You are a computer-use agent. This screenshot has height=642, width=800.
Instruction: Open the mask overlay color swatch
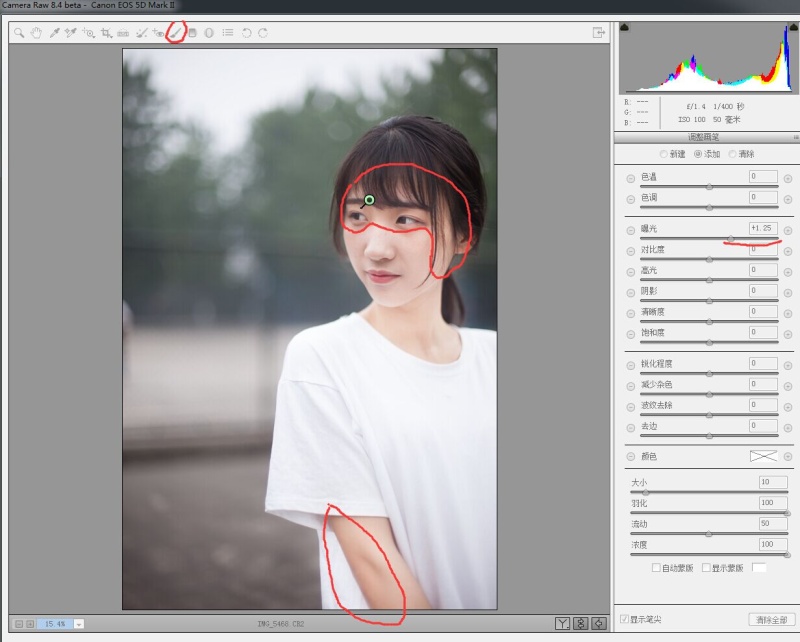(x=759, y=567)
